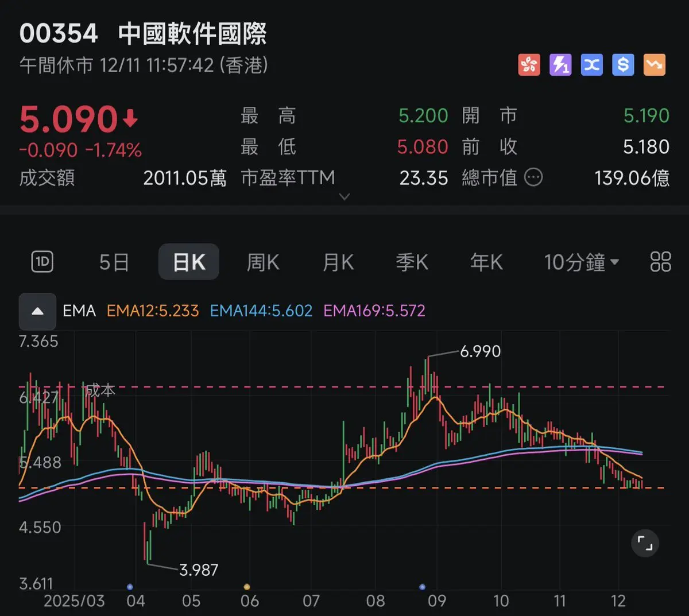
Task: Tap the 午間休市 market status line
Action: (x=144, y=65)
